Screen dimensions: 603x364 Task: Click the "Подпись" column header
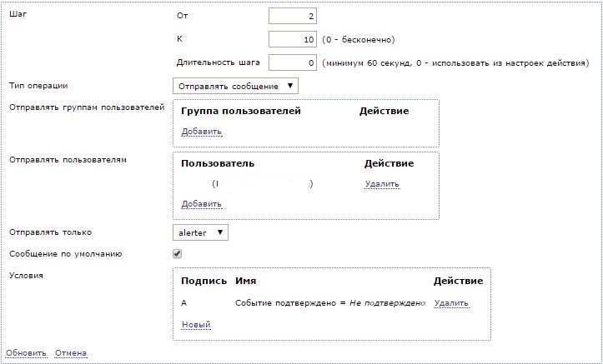[x=204, y=282]
